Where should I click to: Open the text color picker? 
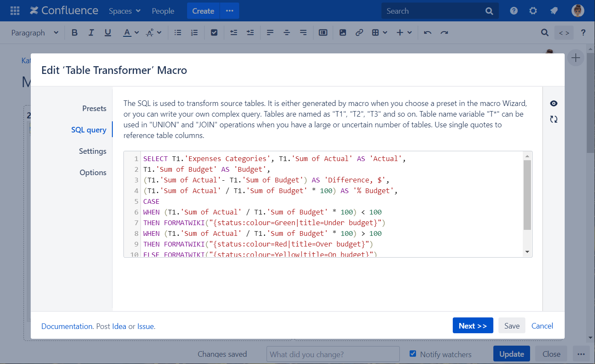point(131,32)
